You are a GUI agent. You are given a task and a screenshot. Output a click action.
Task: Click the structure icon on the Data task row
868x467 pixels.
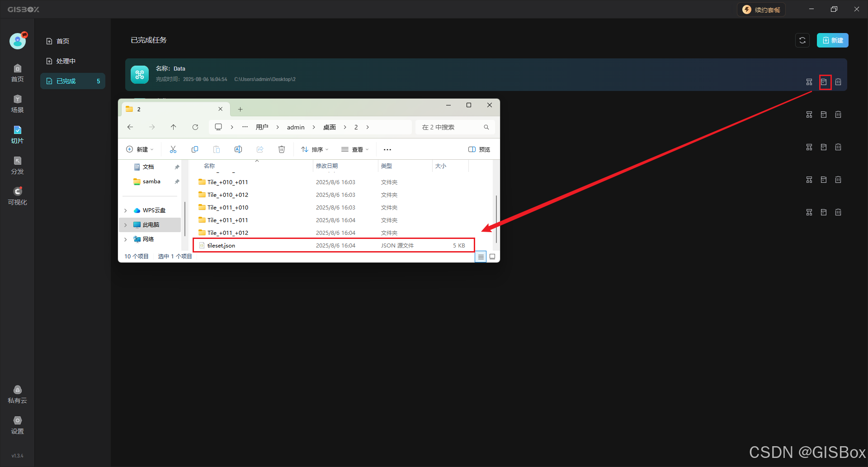(x=809, y=82)
